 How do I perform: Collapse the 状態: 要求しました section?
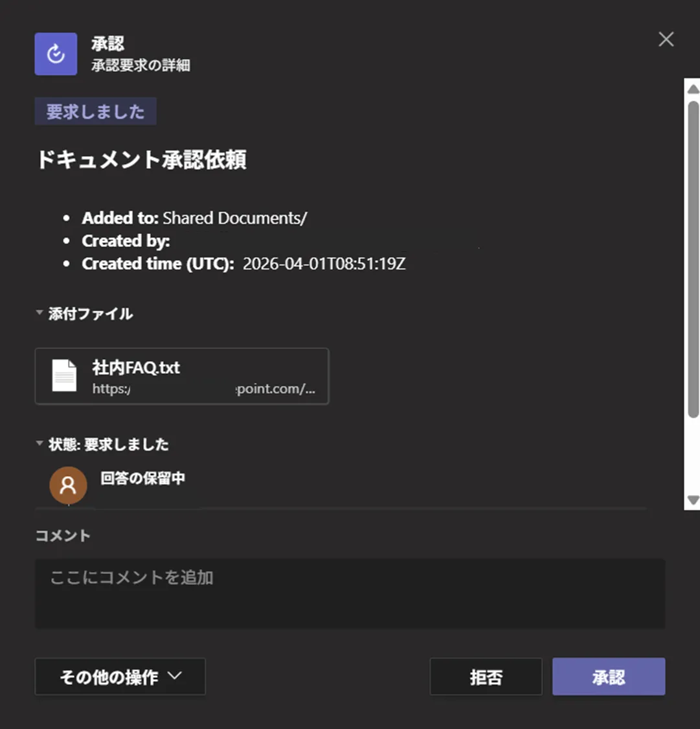pos(39,444)
